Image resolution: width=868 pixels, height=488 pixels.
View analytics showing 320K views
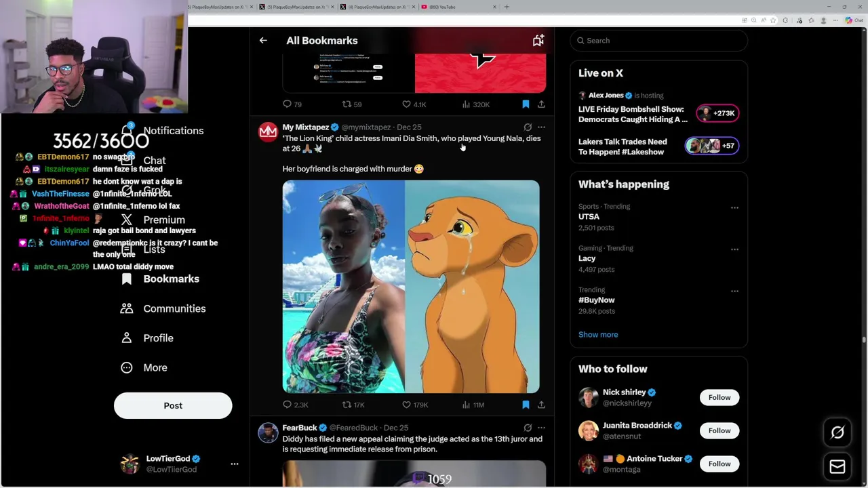476,104
